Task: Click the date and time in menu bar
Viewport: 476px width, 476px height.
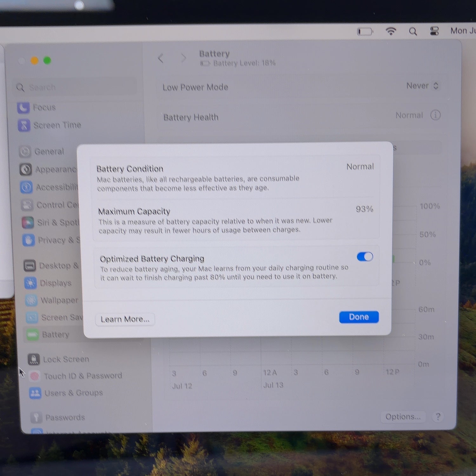Action: (463, 31)
